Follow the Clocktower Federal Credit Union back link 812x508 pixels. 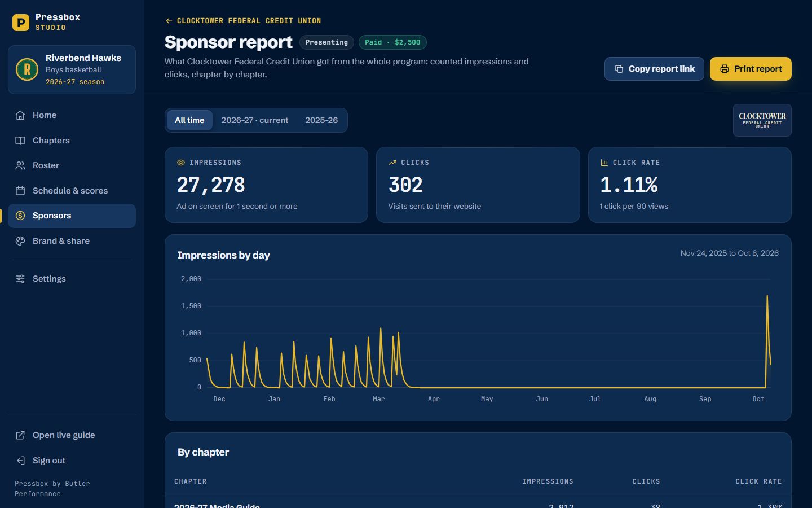tap(243, 21)
